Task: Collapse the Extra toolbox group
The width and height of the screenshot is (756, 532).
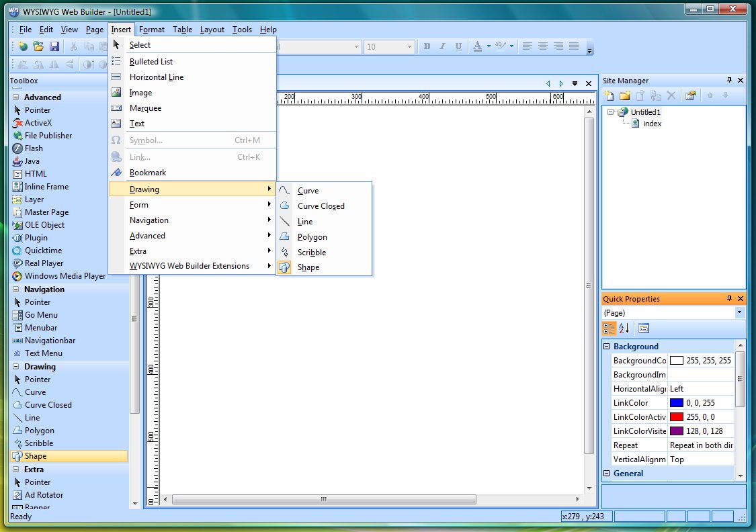Action: (16, 469)
